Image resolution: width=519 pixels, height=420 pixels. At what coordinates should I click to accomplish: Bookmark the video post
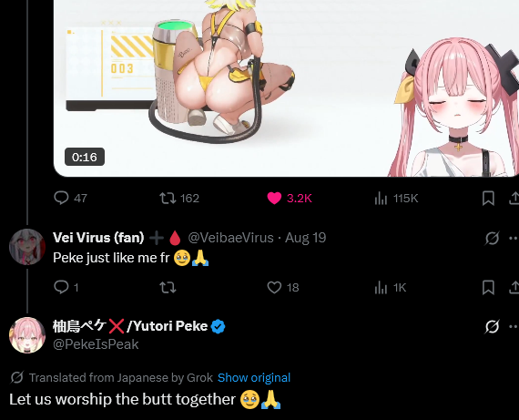click(x=488, y=198)
